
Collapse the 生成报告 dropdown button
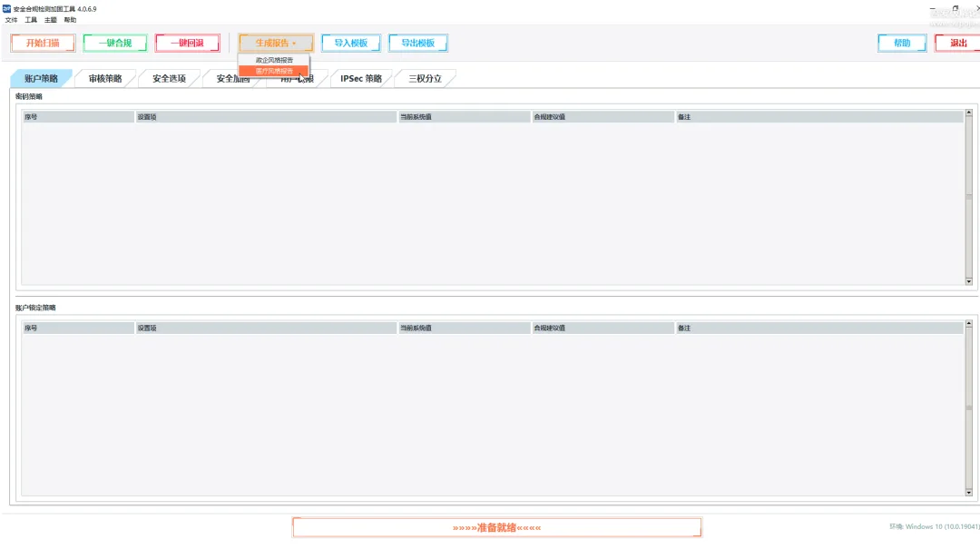(x=276, y=44)
